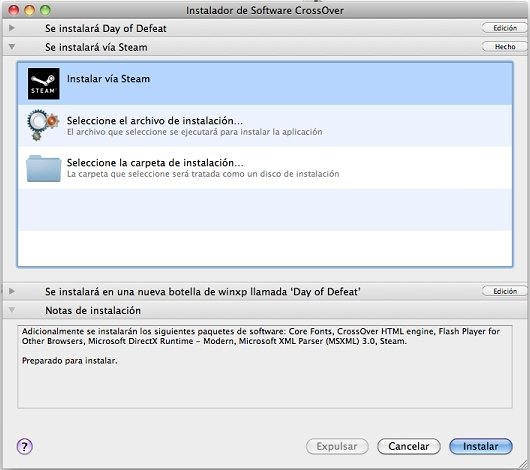Collapse the 'Se instalará vía Steam' section
Viewport: 530px width, 470px height.
click(12, 47)
